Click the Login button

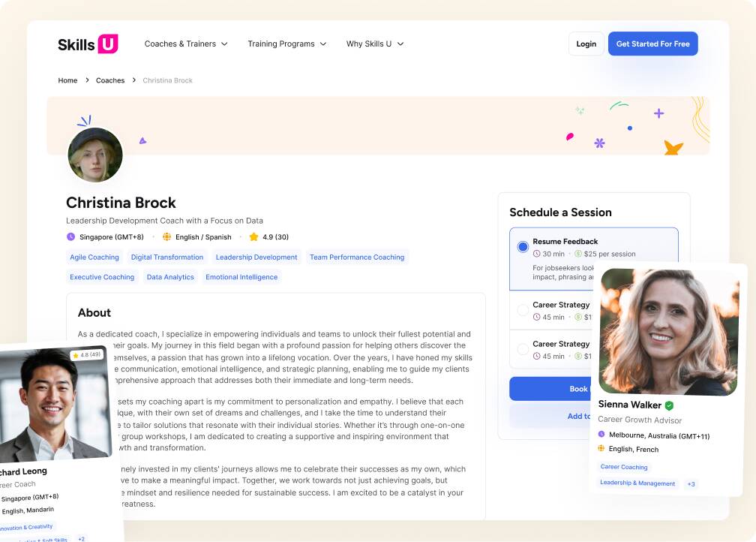(586, 44)
